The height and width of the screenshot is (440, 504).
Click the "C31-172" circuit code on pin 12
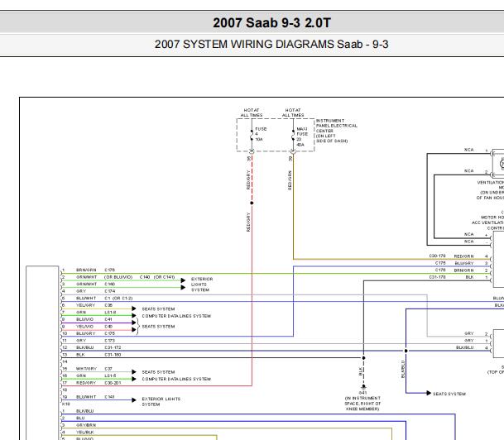coord(113,347)
